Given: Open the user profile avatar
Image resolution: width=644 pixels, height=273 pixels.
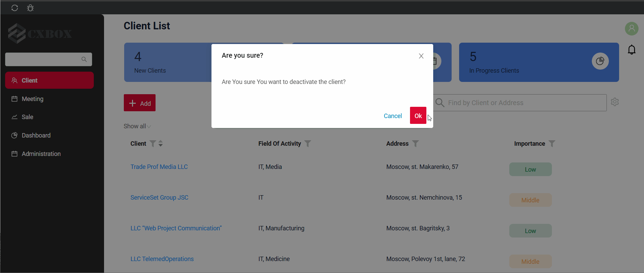Looking at the screenshot, I should [631, 29].
